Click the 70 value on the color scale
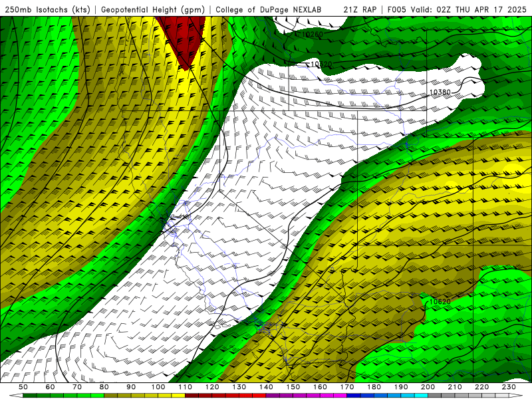 tap(77, 387)
